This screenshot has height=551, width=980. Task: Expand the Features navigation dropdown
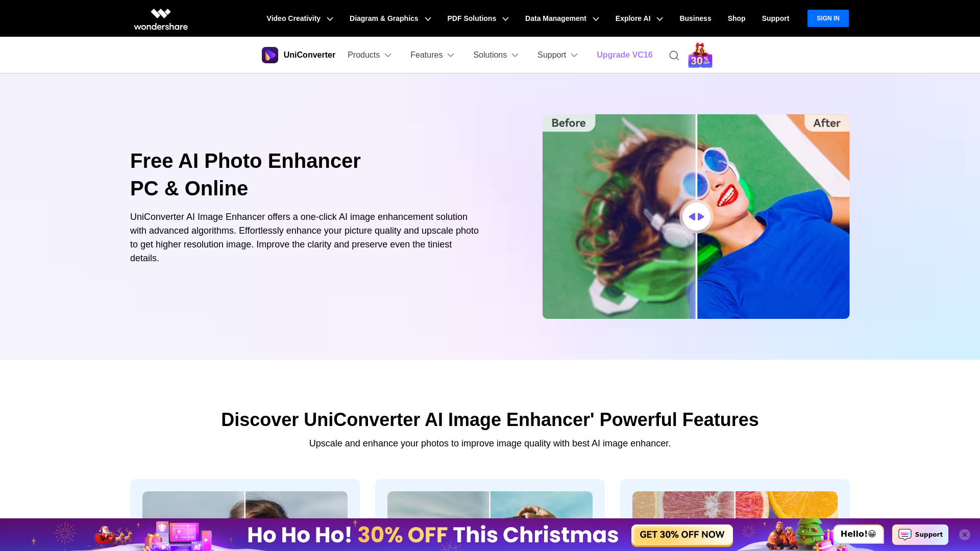coord(431,55)
